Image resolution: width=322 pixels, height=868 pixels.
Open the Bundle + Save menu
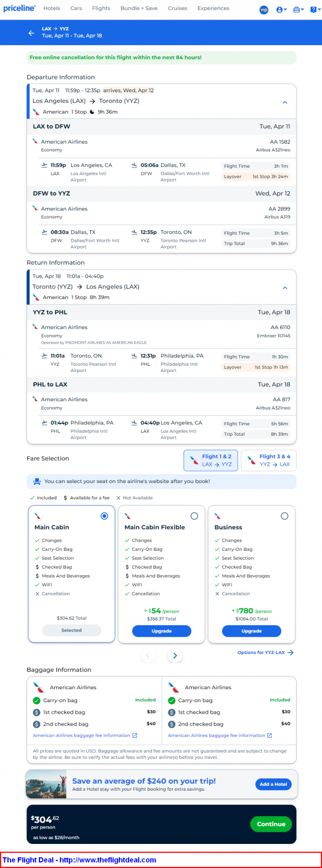point(139,8)
